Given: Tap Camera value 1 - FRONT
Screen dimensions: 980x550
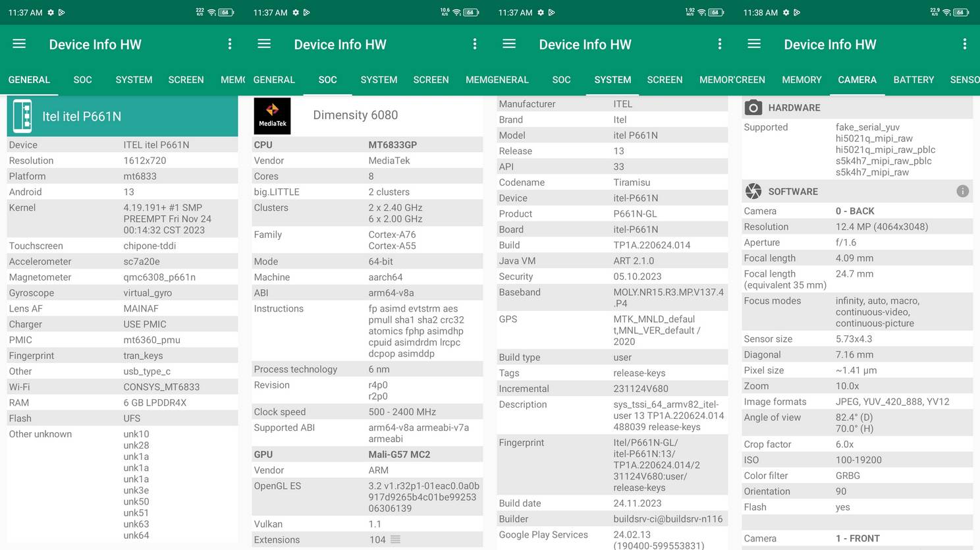Looking at the screenshot, I should (x=857, y=539).
